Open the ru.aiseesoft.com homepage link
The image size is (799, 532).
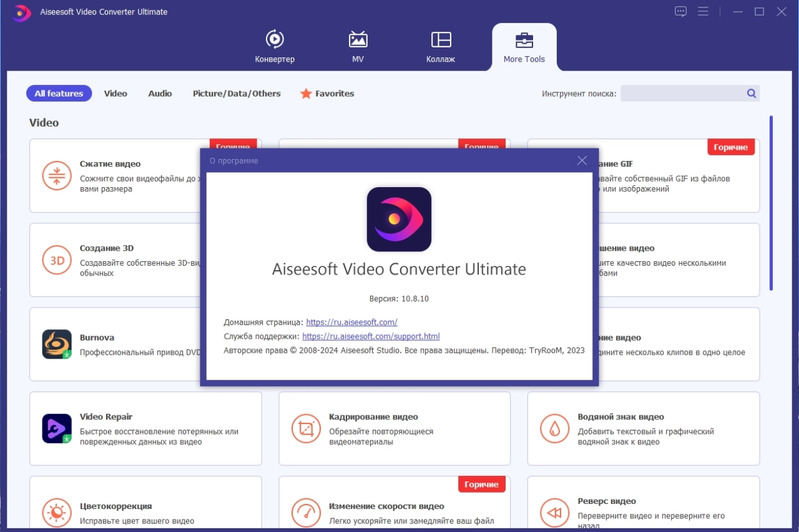[x=352, y=322]
